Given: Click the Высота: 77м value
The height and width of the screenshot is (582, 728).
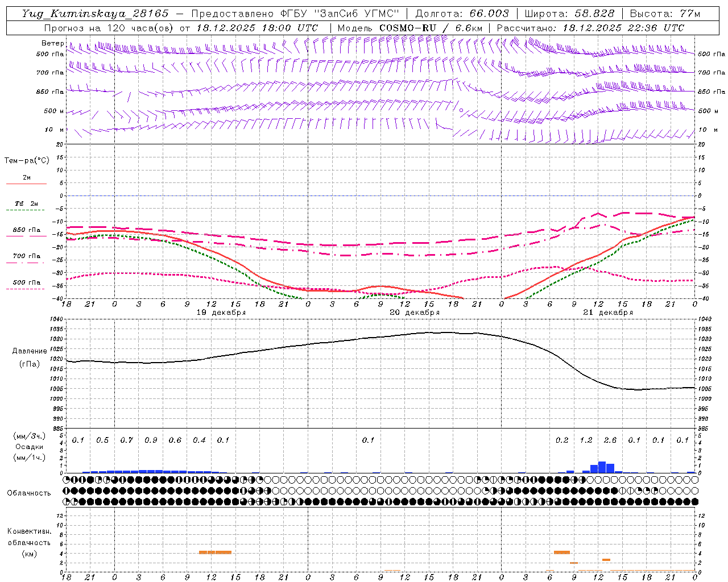Looking at the screenshot, I should pos(665,14).
